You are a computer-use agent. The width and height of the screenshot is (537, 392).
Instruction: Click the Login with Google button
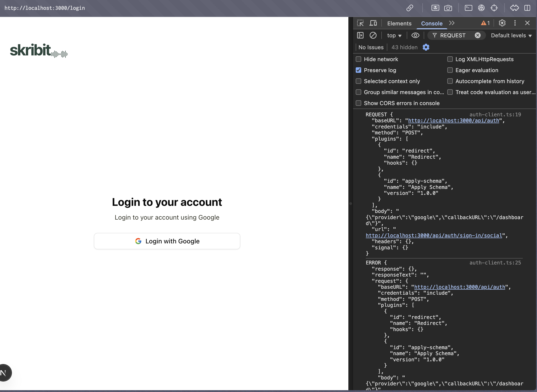point(167,241)
